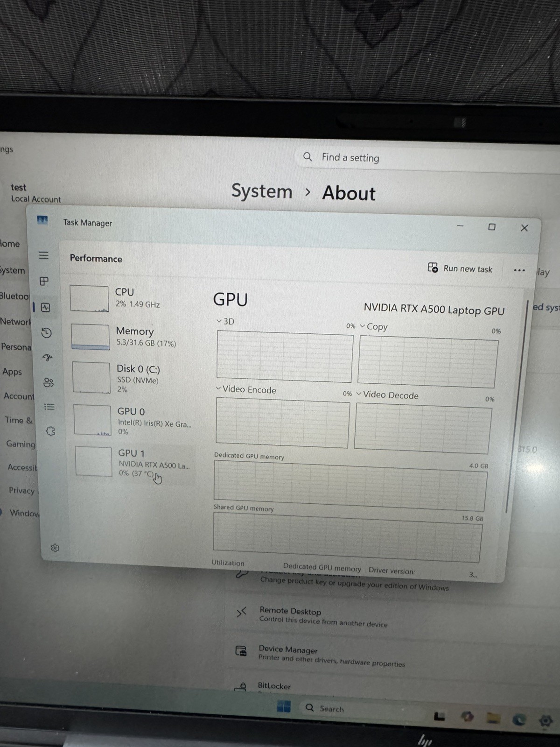Open the Video Decode engine dropdown
The width and height of the screenshot is (560, 747).
point(387,395)
